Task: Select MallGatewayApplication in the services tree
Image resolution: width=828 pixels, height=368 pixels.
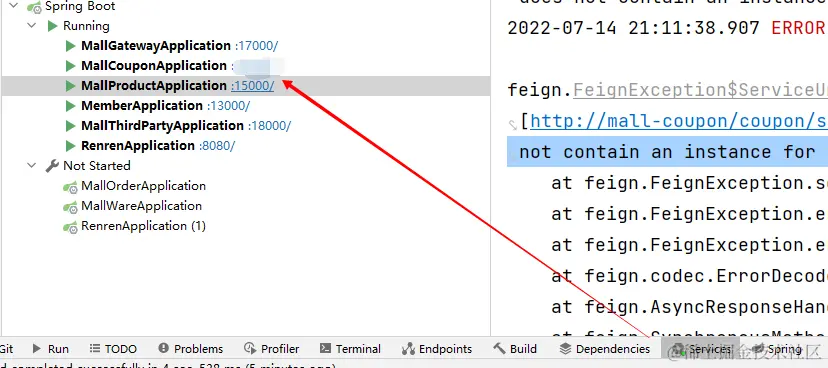Action: coord(156,46)
